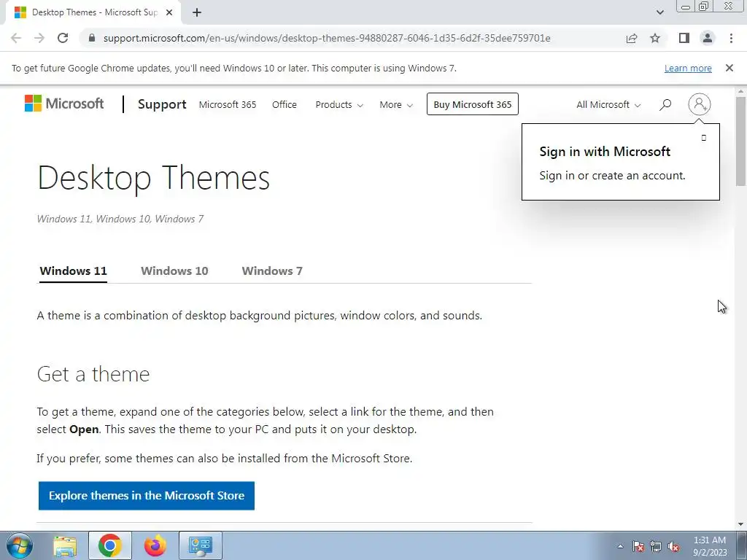Dismiss the Chrome update notice
The height and width of the screenshot is (560, 747).
tap(729, 68)
